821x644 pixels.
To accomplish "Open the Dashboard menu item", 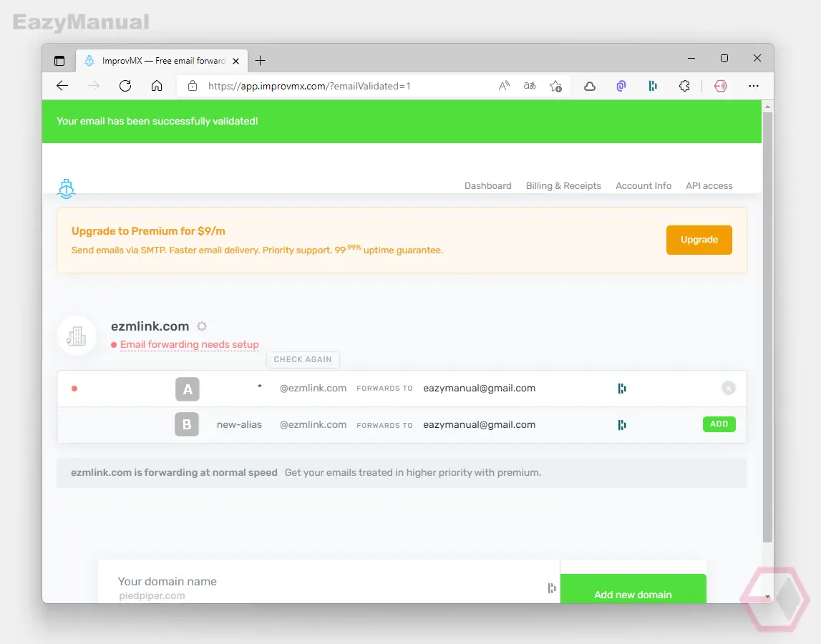I will 487,186.
